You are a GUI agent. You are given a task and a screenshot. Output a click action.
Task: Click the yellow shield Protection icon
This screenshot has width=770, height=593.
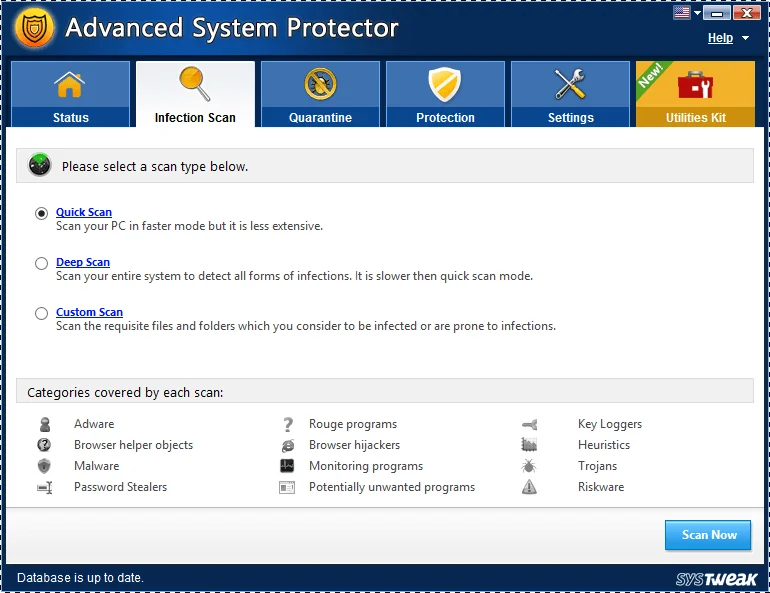(445, 84)
